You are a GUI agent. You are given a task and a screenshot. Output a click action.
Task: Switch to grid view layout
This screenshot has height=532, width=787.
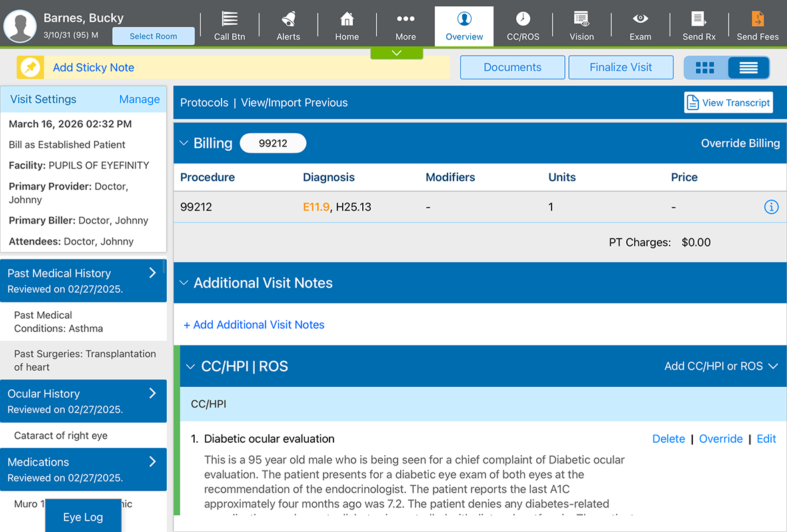pyautogui.click(x=705, y=67)
